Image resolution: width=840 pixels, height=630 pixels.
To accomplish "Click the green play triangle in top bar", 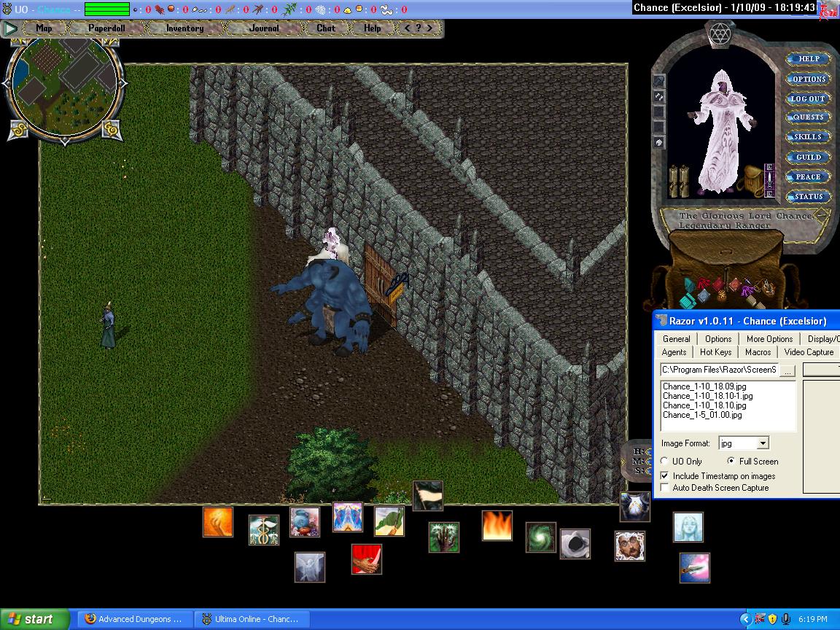I will (x=9, y=28).
